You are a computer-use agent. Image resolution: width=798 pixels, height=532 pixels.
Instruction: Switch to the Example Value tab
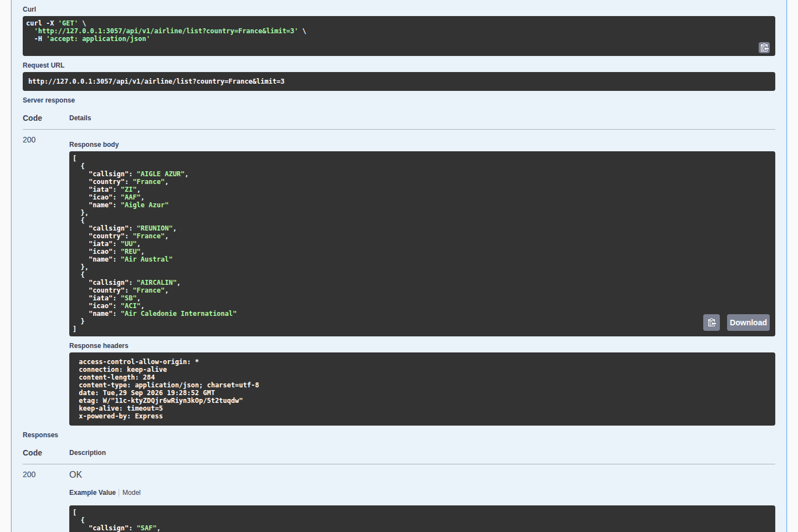[x=93, y=493]
